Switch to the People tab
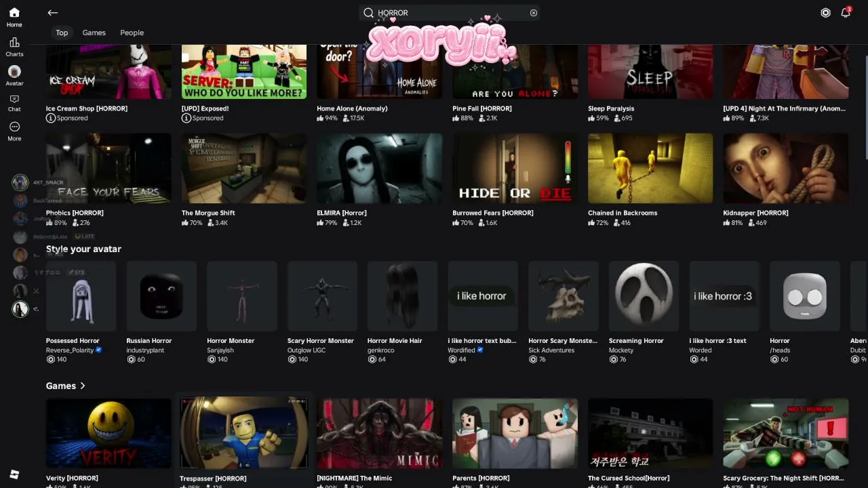868x488 pixels. (132, 33)
